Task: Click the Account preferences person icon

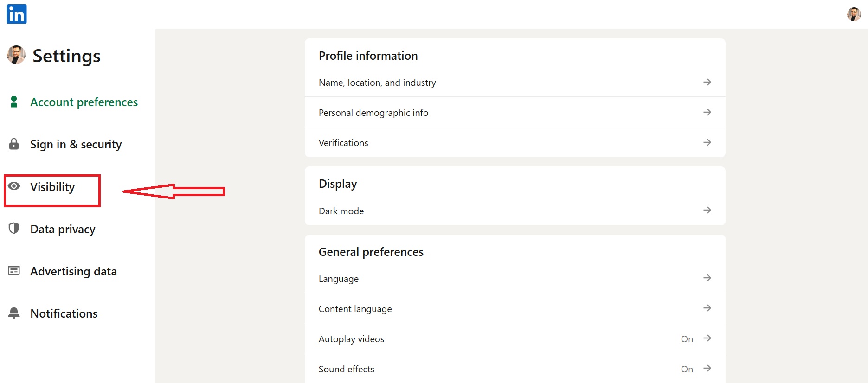Action: [x=14, y=102]
